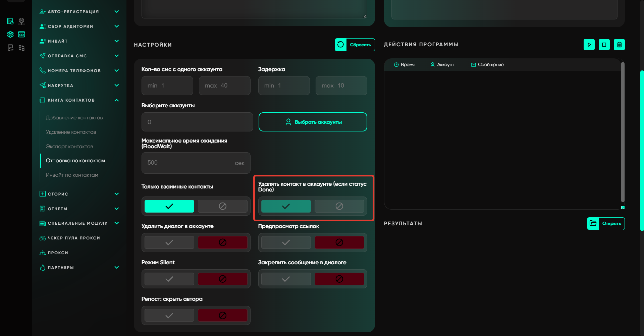Image resolution: width=644 pixels, height=336 pixels.
Task: Collapse the Книга контактов section
Action: [x=116, y=100]
